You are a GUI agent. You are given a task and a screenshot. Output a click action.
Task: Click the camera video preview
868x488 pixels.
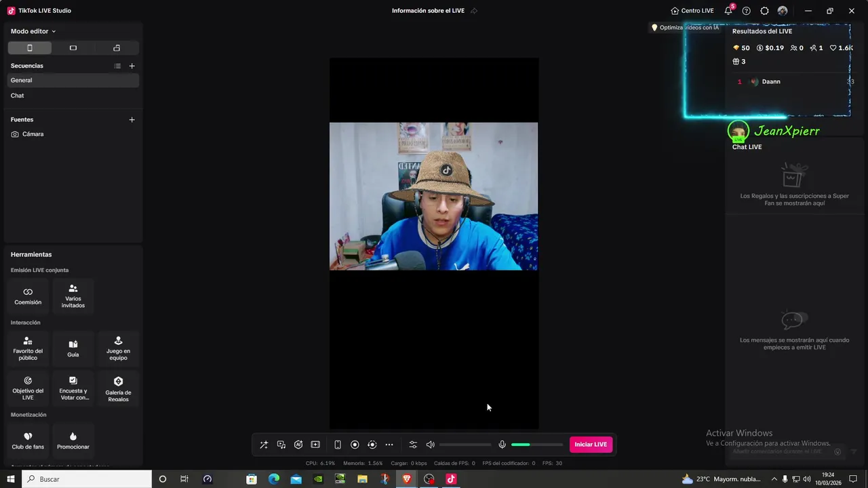pos(433,196)
